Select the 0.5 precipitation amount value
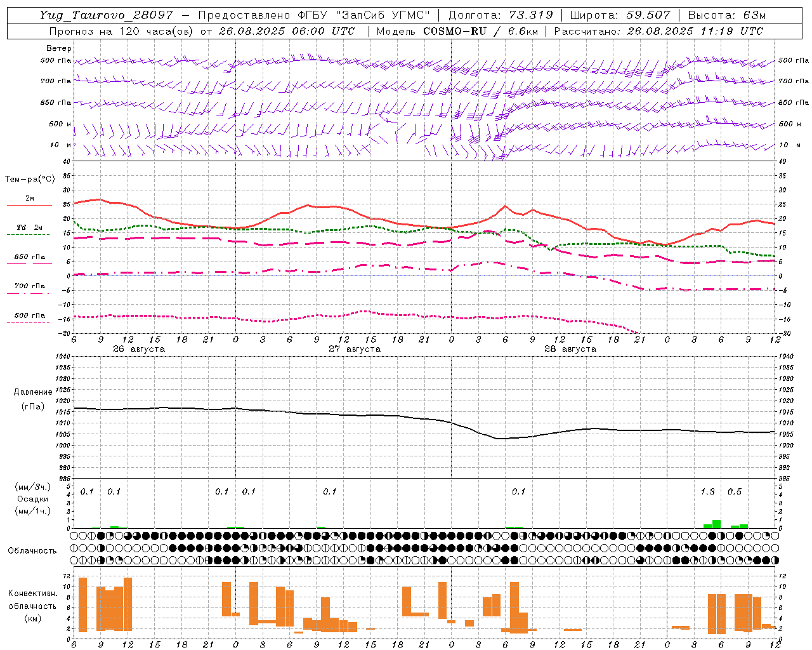 (x=735, y=492)
